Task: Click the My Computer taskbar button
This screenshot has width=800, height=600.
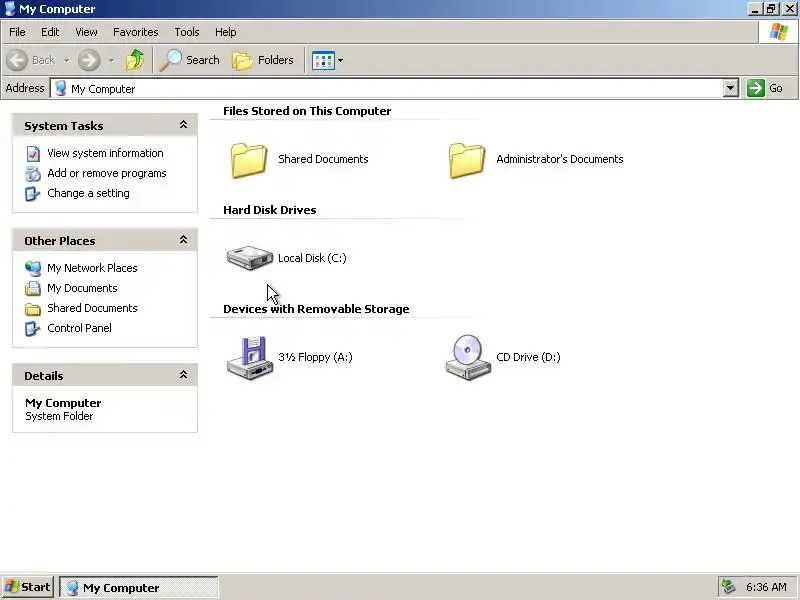Action: 139,587
